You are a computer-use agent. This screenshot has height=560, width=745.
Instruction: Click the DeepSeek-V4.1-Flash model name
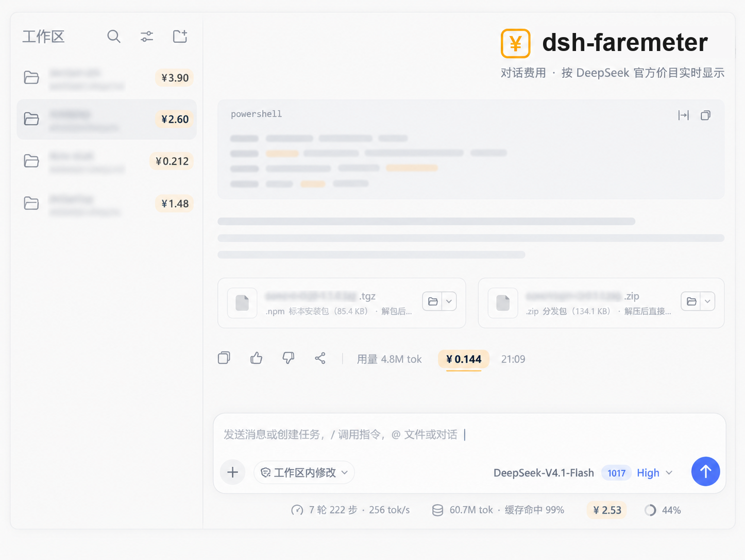coord(544,473)
